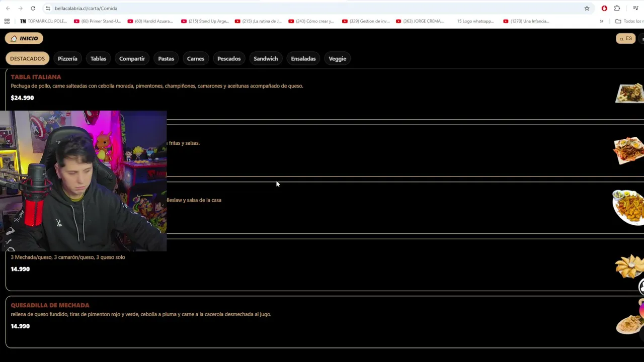Open the dish photo with fried eggs
Image resolution: width=644 pixels, height=362 pixels.
pos(629,150)
